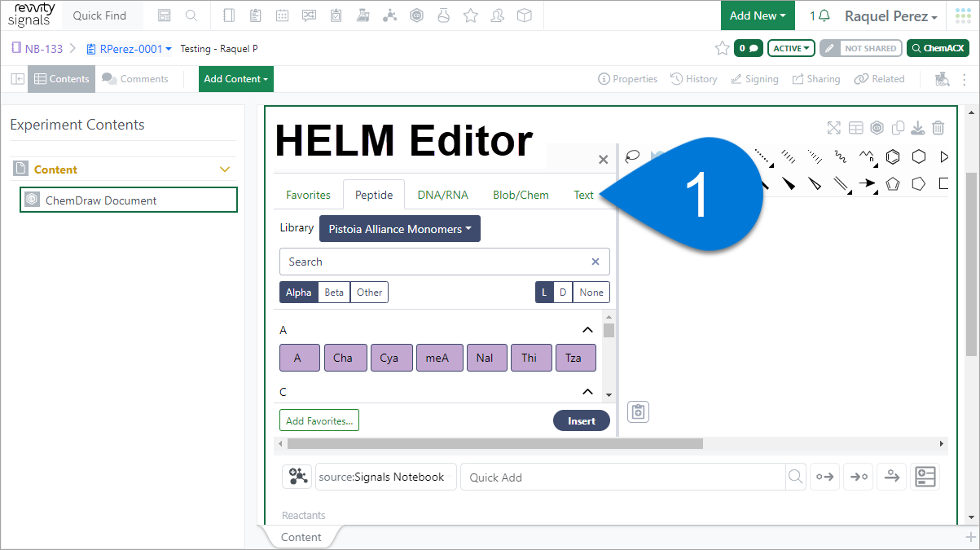This screenshot has height=550, width=980.
Task: Click the calendar grid icon in the top toolbar
Action: 282,15
